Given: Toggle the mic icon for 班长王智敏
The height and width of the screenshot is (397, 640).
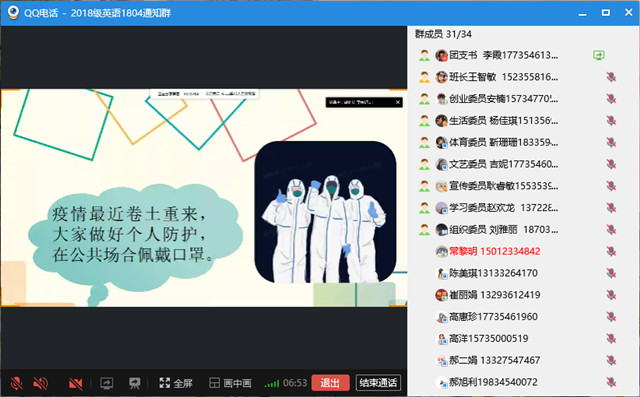Looking at the screenshot, I should (611, 77).
